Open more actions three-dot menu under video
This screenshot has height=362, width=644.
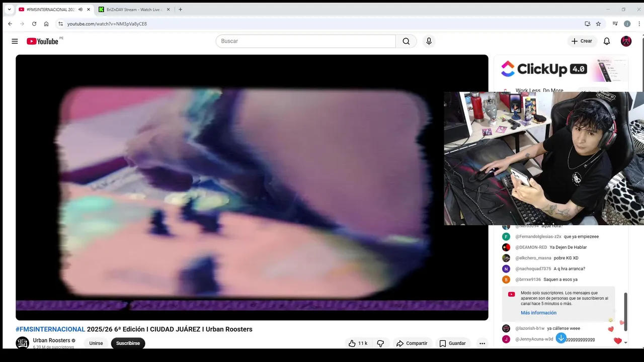coord(482,343)
